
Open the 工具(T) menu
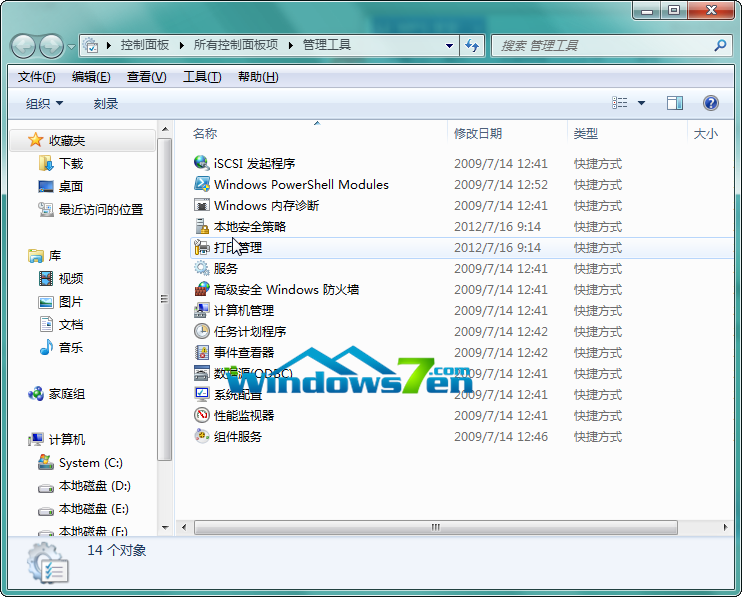[x=201, y=77]
